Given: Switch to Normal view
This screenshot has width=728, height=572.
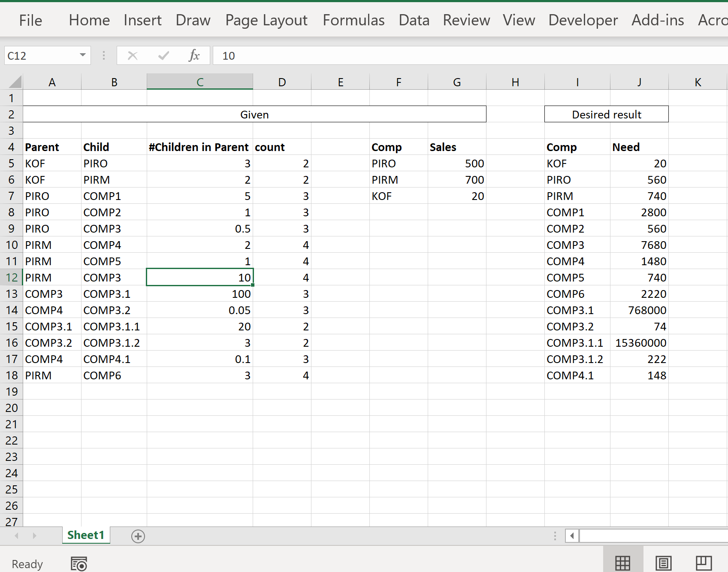Looking at the screenshot, I should (x=622, y=563).
